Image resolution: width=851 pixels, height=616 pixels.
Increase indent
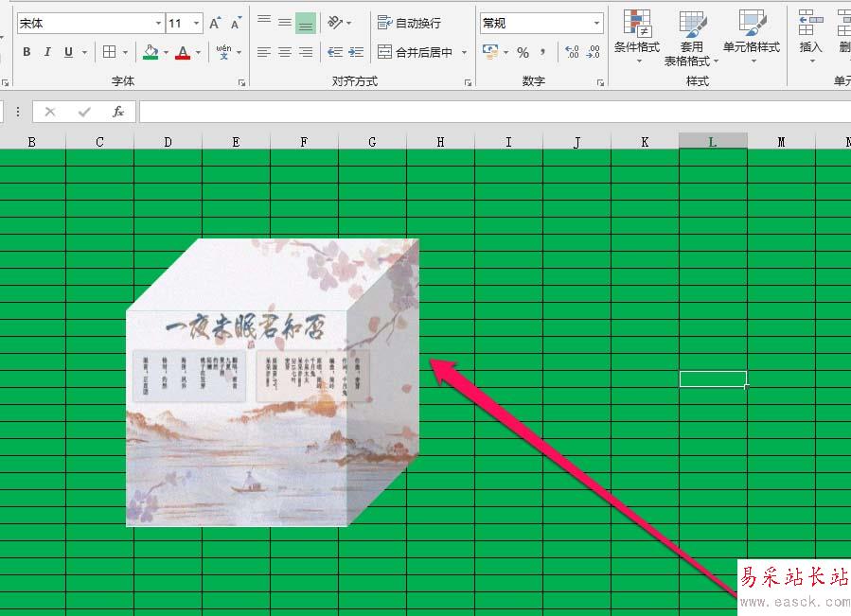pyautogui.click(x=356, y=52)
